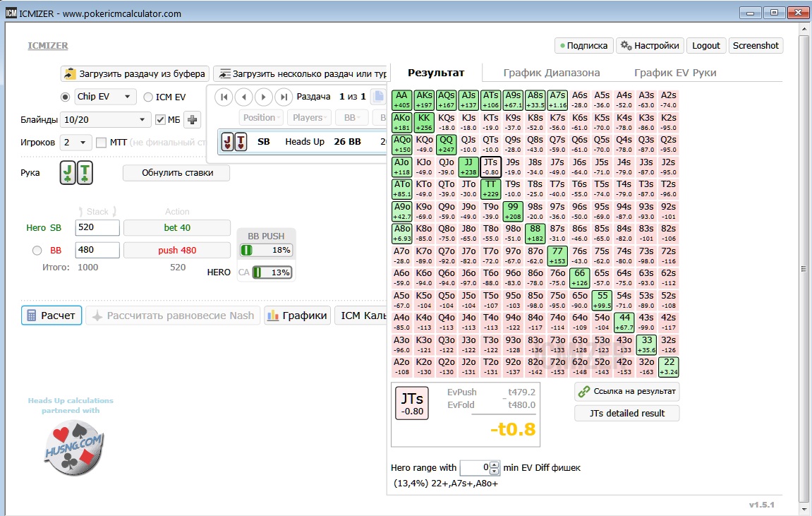Click the plus icon next to МБ
The image size is (812, 516).
[x=193, y=120]
